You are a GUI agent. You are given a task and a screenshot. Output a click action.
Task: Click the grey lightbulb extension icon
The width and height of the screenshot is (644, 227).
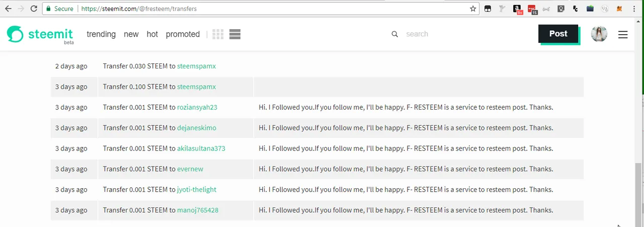pos(561,9)
